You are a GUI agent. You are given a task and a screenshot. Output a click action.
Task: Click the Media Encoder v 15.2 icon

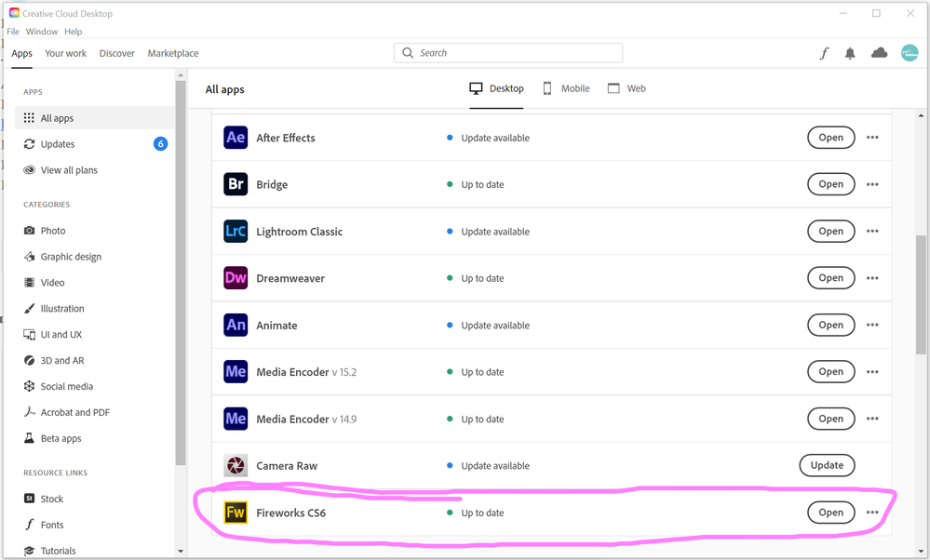[236, 371]
